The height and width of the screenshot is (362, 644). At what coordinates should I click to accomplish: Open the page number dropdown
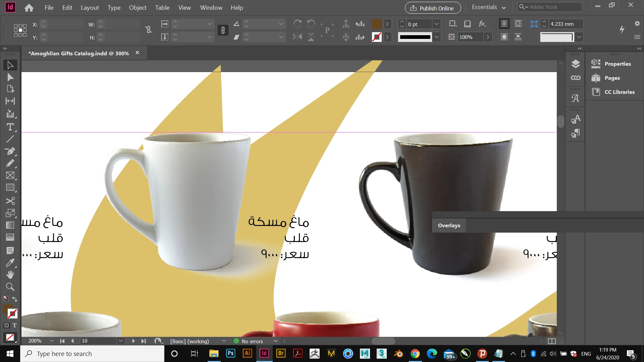121,341
